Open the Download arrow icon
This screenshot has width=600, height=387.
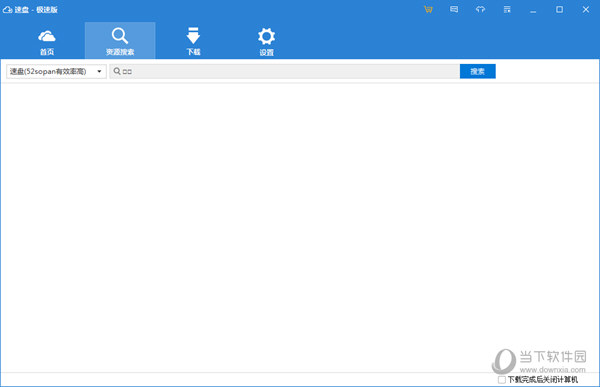pos(193,36)
